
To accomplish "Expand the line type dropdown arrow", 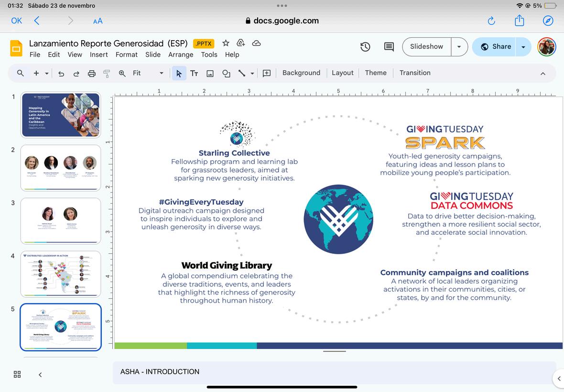I will [252, 73].
